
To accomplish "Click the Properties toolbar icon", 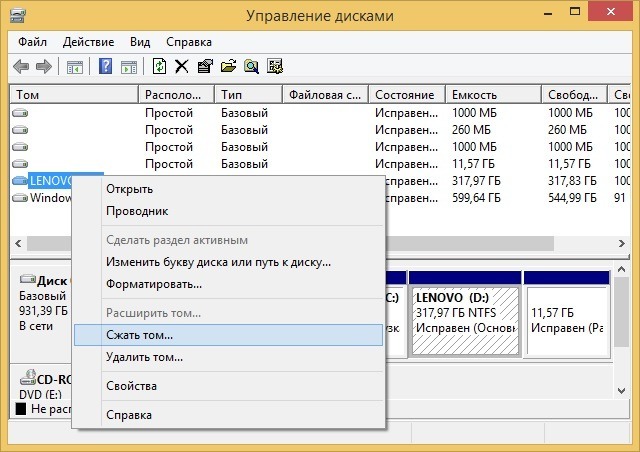I will pyautogui.click(x=204, y=67).
